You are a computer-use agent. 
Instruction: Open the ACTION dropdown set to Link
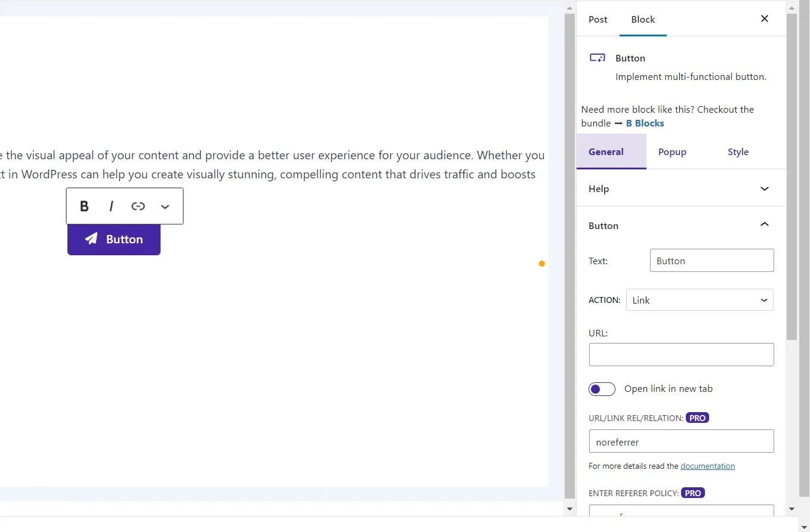699,300
